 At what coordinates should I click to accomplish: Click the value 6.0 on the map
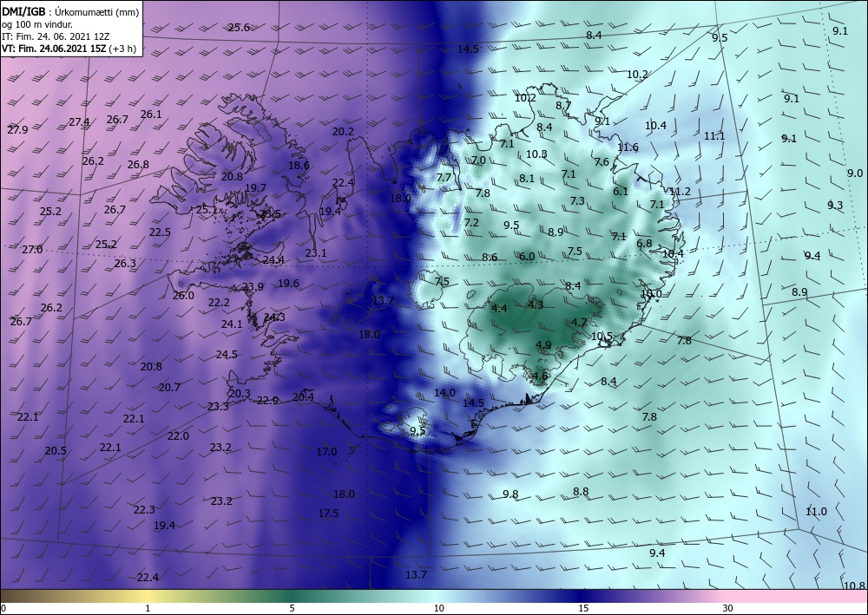pos(527,256)
